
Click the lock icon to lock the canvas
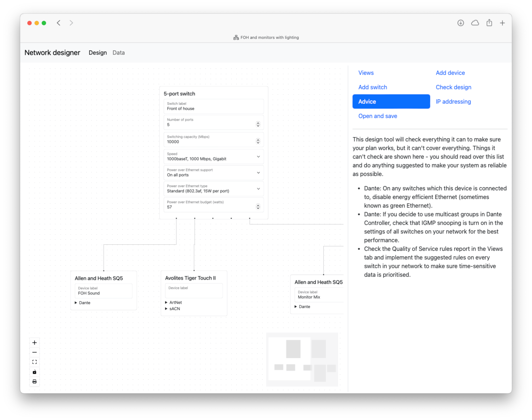pyautogui.click(x=34, y=372)
